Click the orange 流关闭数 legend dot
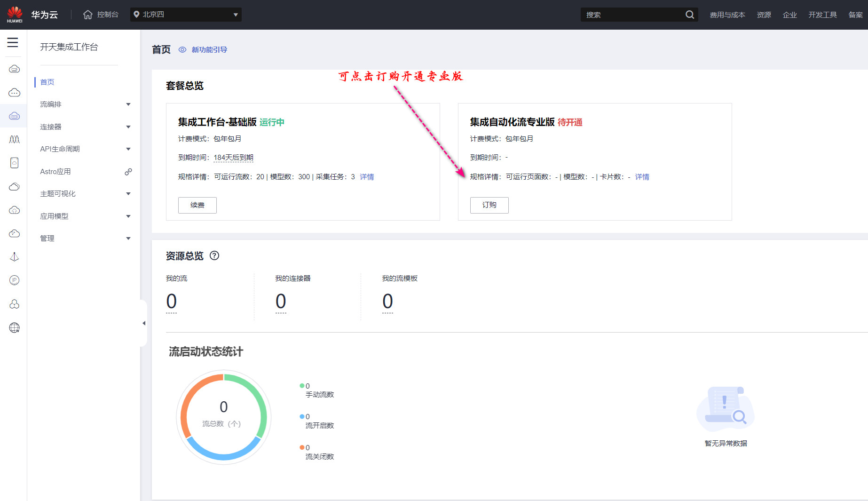Screen dimensions: 868x501 pyautogui.click(x=302, y=447)
